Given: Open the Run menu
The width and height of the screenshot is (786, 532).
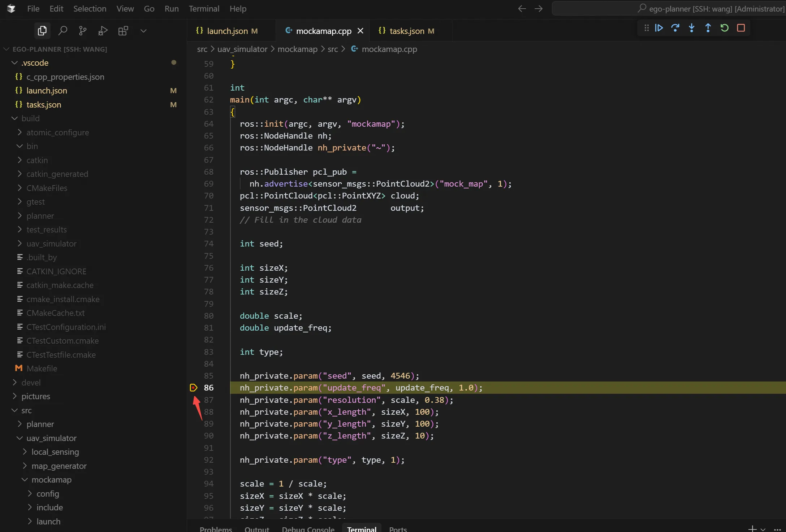Looking at the screenshot, I should pos(172,9).
